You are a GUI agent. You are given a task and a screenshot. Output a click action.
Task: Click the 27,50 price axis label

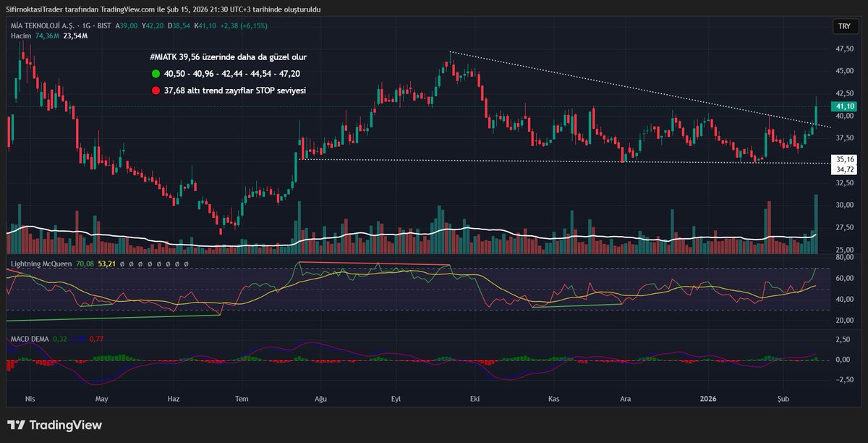point(844,227)
